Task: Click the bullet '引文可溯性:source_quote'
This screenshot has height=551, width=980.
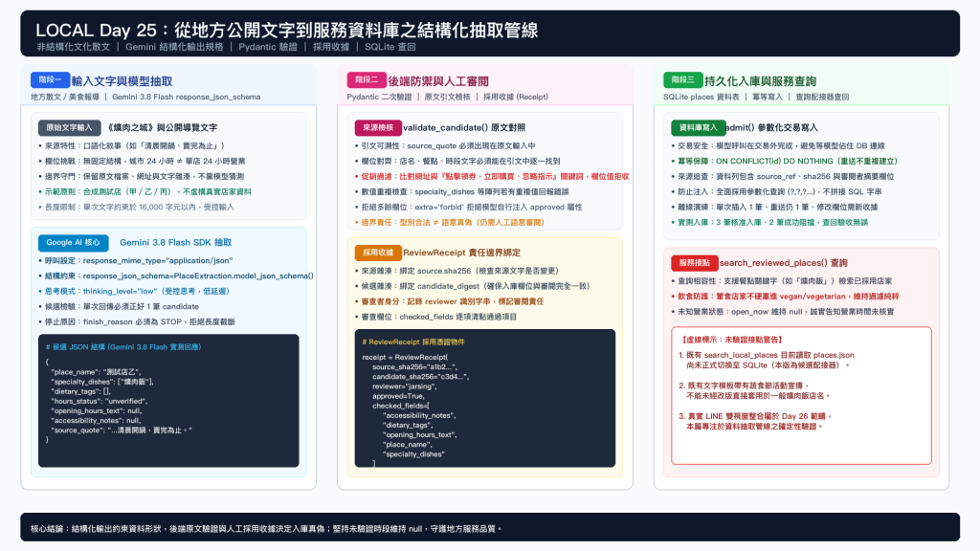Action: pyautogui.click(x=445, y=145)
